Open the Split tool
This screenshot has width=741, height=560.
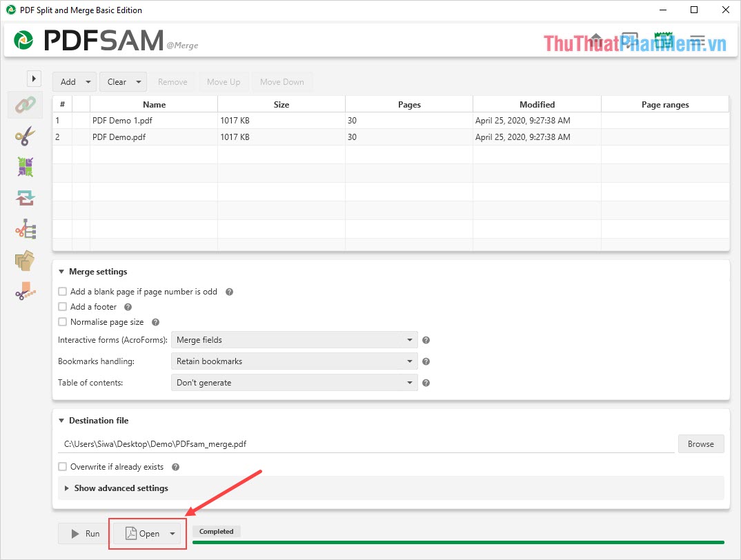[x=25, y=135]
